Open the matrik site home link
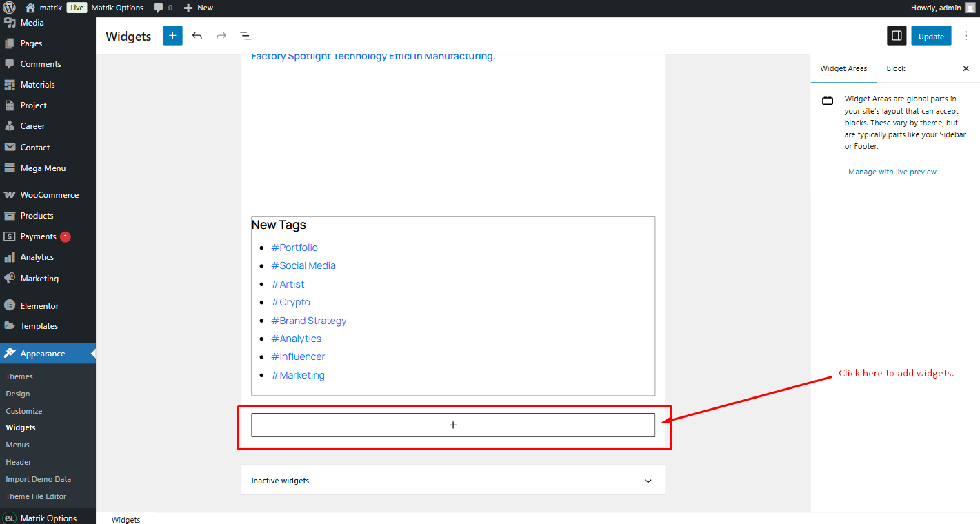Image resolution: width=980 pixels, height=524 pixels. (43, 8)
